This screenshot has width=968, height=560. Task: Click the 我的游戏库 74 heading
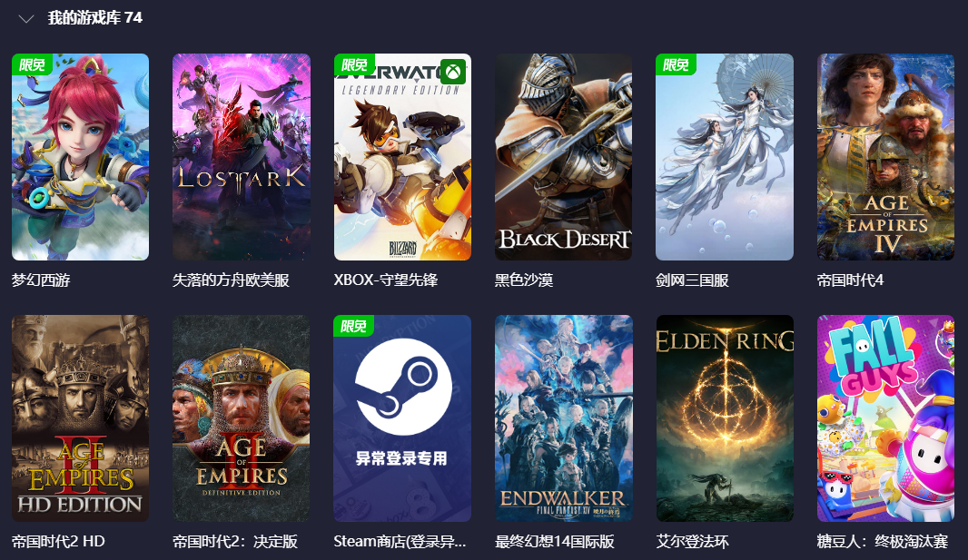[x=95, y=18]
